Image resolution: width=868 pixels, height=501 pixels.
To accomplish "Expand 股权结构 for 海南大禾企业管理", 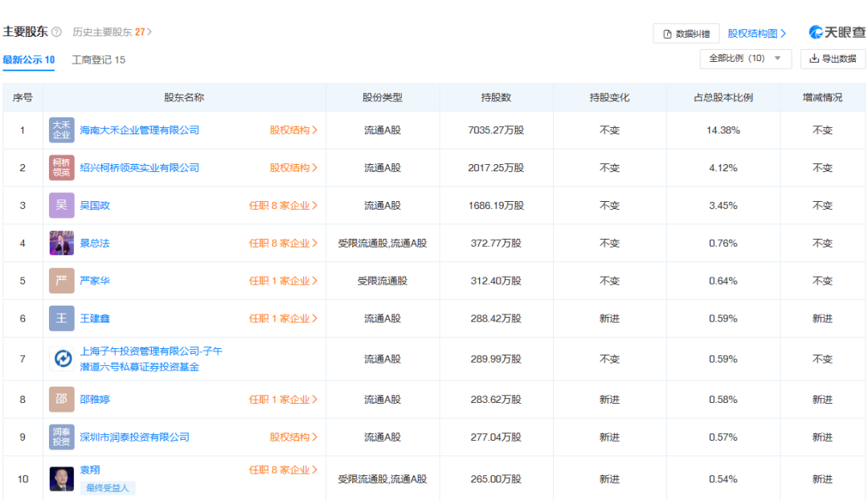I will pyautogui.click(x=293, y=130).
